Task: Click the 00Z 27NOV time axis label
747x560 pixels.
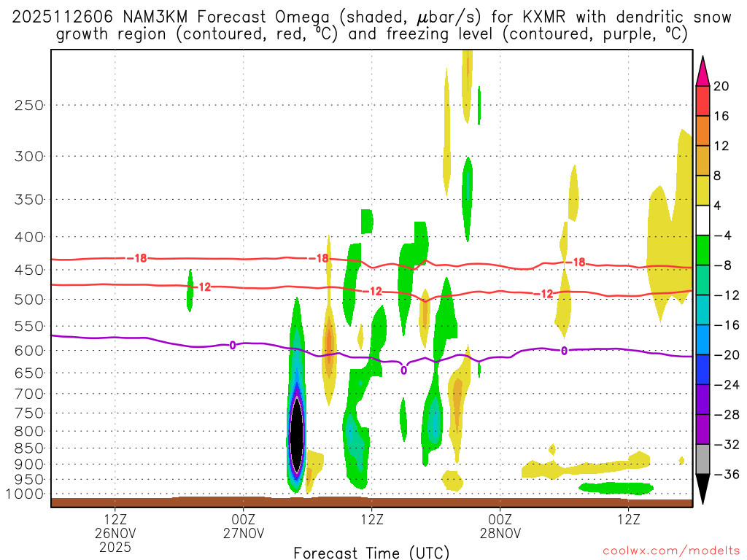Action: point(244,526)
